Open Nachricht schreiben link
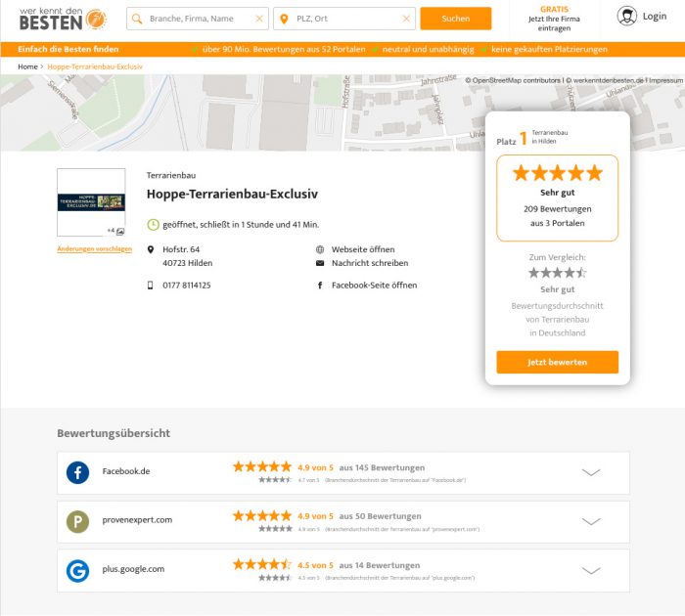 click(370, 263)
